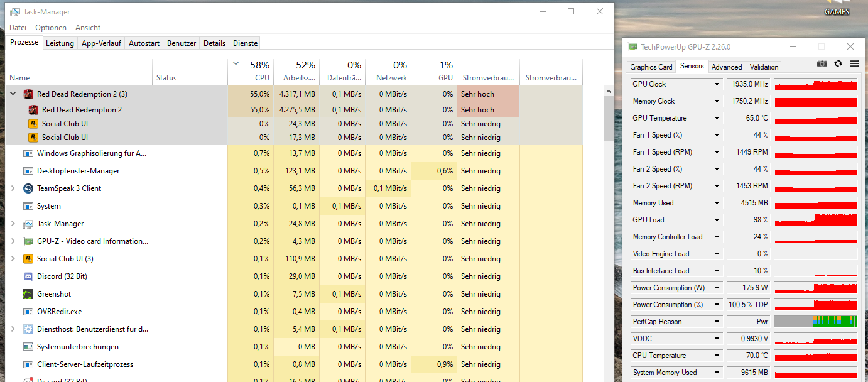Open the GPU Temperature sensor dropdown
Image resolution: width=868 pixels, height=382 pixels.
717,118
